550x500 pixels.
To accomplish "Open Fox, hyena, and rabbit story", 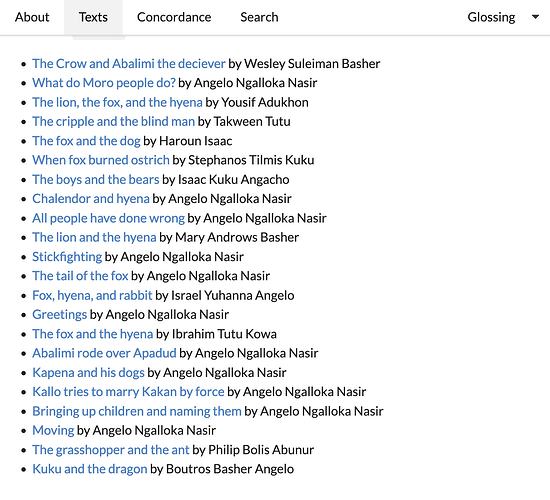I will (92, 295).
